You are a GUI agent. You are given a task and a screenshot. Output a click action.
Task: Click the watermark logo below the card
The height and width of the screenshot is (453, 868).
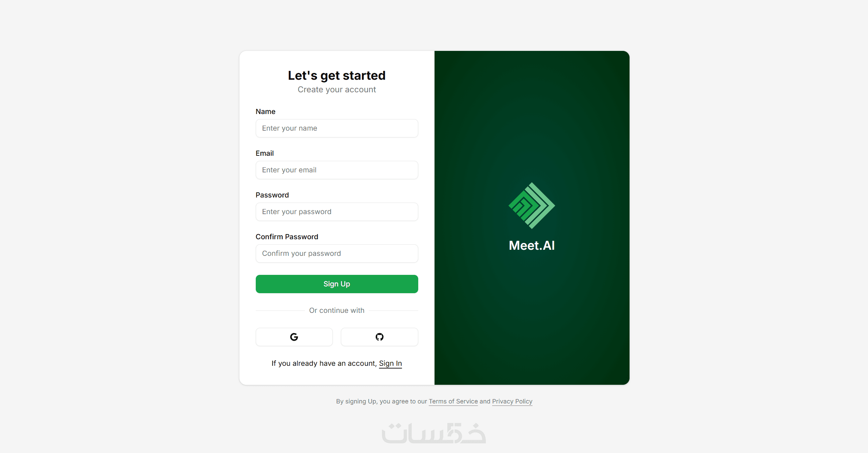(x=434, y=433)
